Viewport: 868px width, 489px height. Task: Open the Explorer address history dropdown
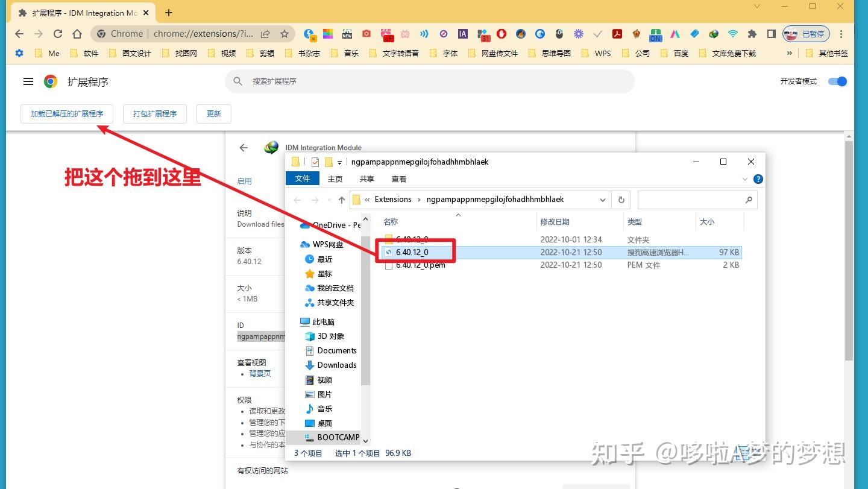(x=603, y=200)
